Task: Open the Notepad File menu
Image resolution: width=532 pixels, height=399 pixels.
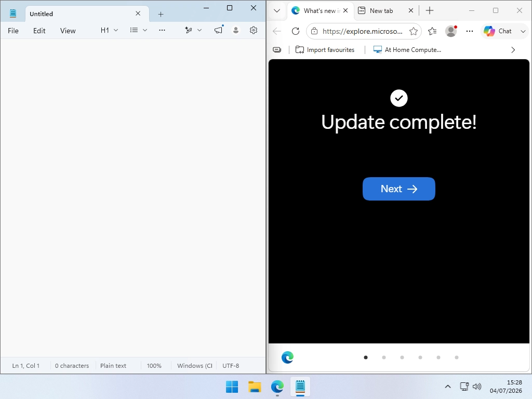Action: (x=13, y=31)
